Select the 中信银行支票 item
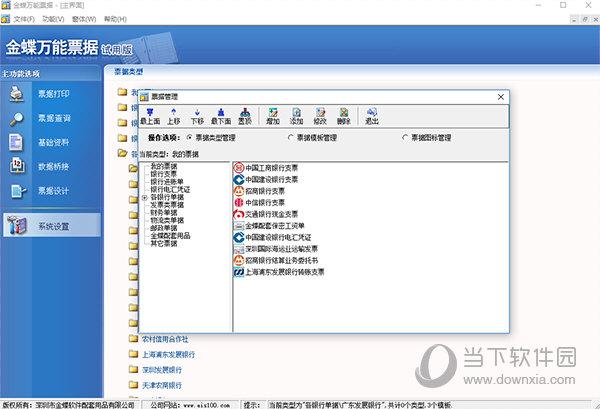 [x=259, y=202]
